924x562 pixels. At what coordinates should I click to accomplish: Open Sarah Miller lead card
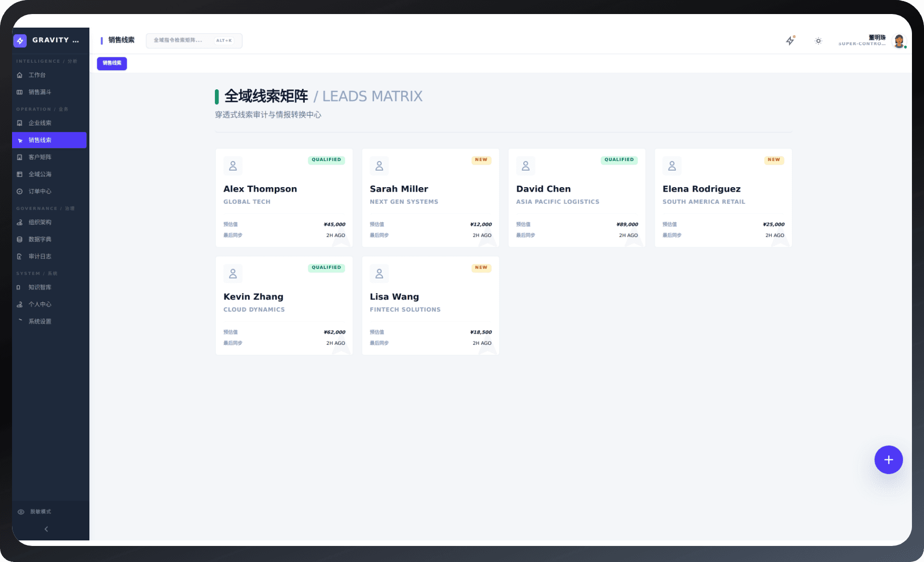(x=430, y=198)
